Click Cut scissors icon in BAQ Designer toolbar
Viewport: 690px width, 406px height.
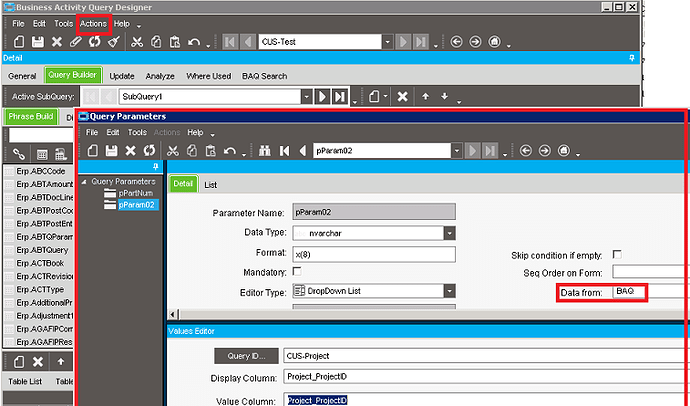coord(137,42)
